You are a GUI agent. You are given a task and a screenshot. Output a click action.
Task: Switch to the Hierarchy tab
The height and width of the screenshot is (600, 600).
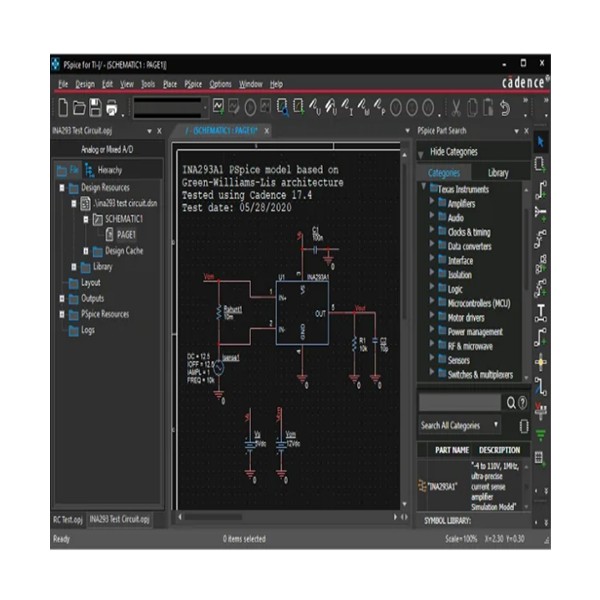pos(103,170)
